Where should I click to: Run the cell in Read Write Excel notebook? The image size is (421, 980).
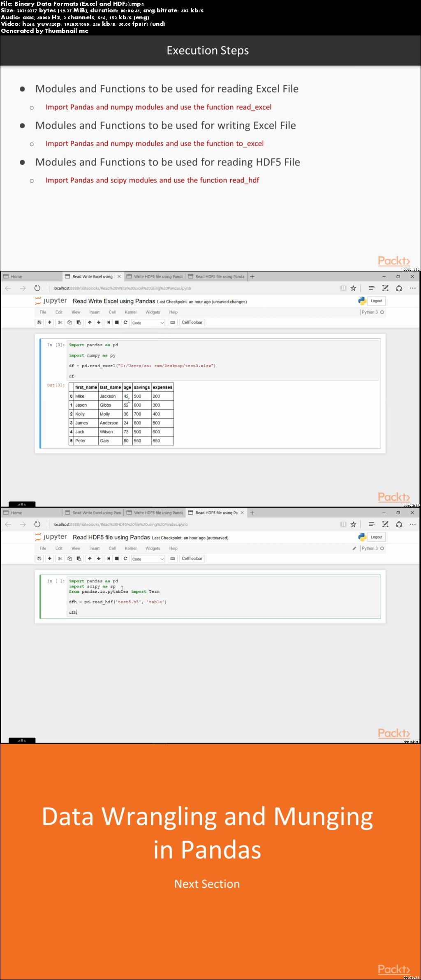point(109,322)
